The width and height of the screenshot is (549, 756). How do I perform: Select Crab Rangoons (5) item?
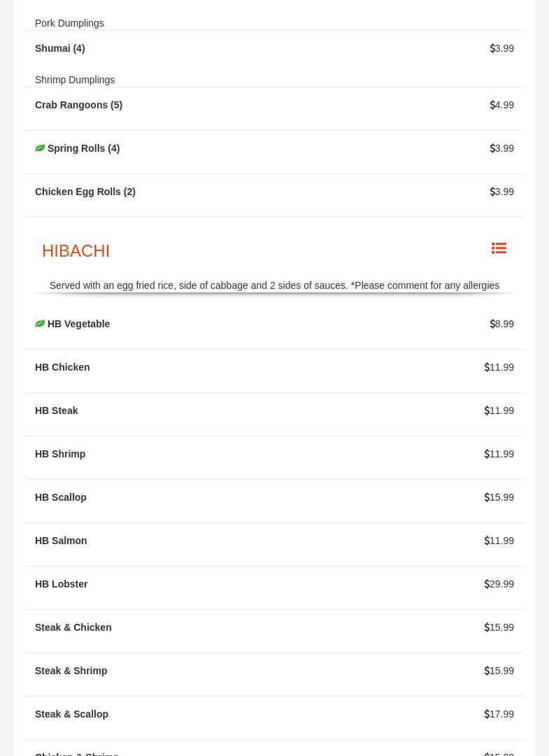(78, 105)
